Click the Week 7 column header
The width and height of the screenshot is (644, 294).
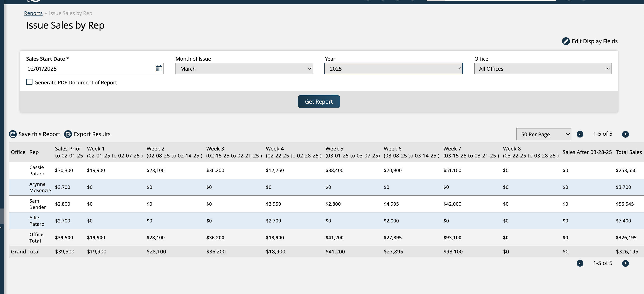click(471, 152)
